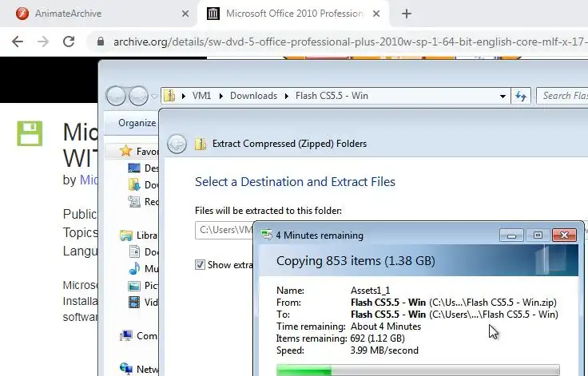Click back arrow in Extract wizard
The image size is (588, 376).
[177, 144]
